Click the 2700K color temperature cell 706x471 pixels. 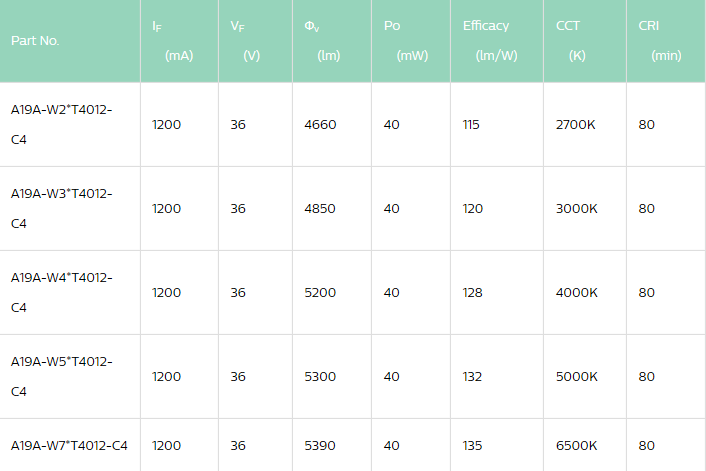click(x=576, y=125)
